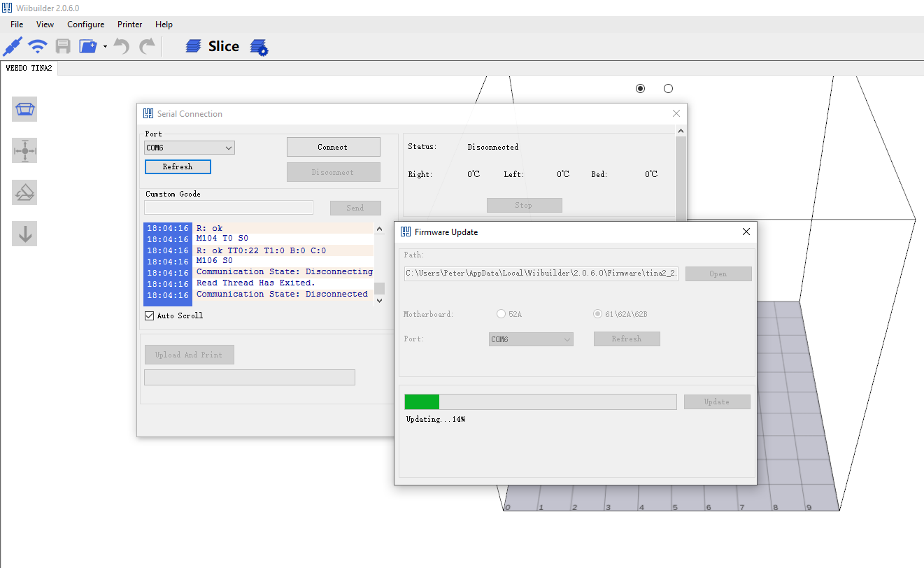Screen dimensions: 924x568
Task: Open the dropdown arrow beside add folder icon
Action: (x=105, y=47)
